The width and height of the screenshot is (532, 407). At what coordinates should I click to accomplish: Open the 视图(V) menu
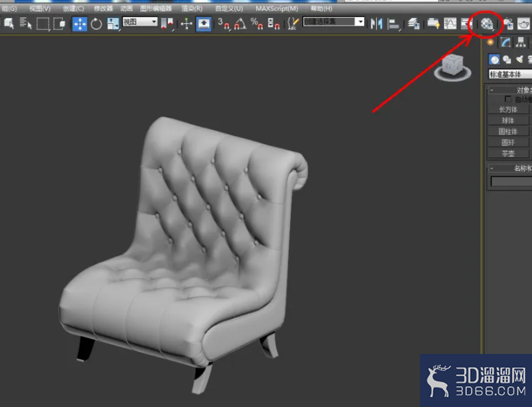[40, 8]
